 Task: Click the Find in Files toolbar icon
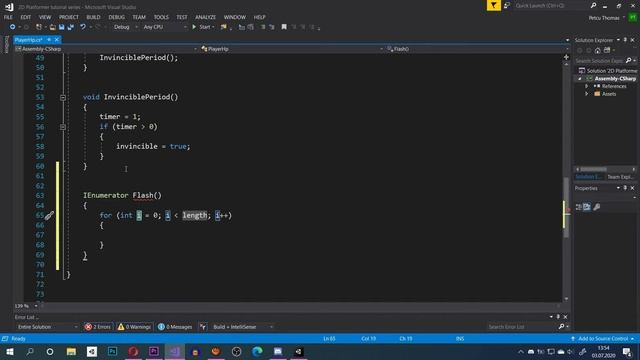pos(223,27)
